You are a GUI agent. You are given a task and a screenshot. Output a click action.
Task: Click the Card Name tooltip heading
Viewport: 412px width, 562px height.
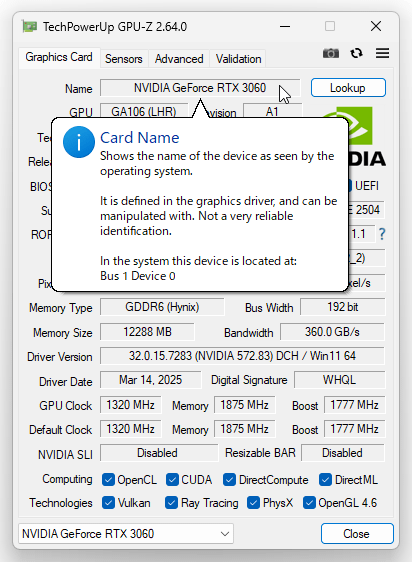click(x=139, y=138)
